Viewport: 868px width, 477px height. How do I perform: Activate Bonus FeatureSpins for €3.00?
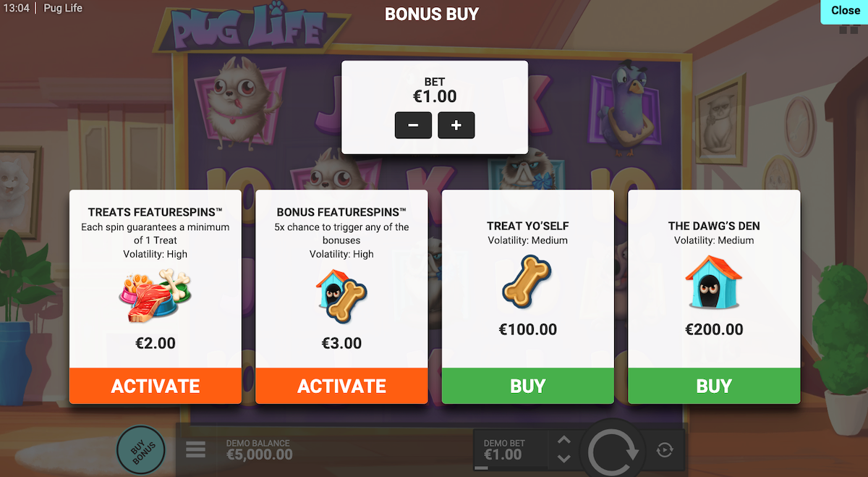(341, 386)
